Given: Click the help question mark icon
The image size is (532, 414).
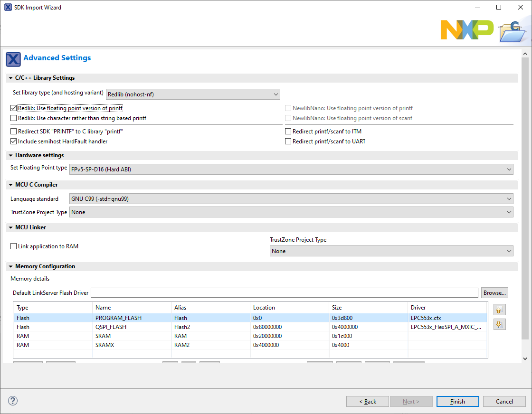Looking at the screenshot, I should click(13, 401).
